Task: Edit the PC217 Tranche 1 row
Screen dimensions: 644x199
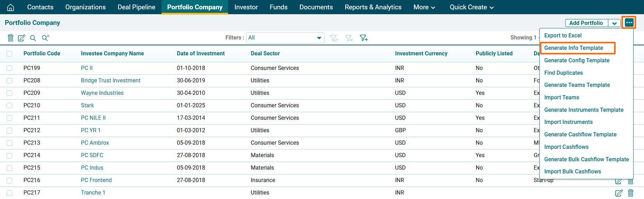Action: pyautogui.click(x=619, y=193)
